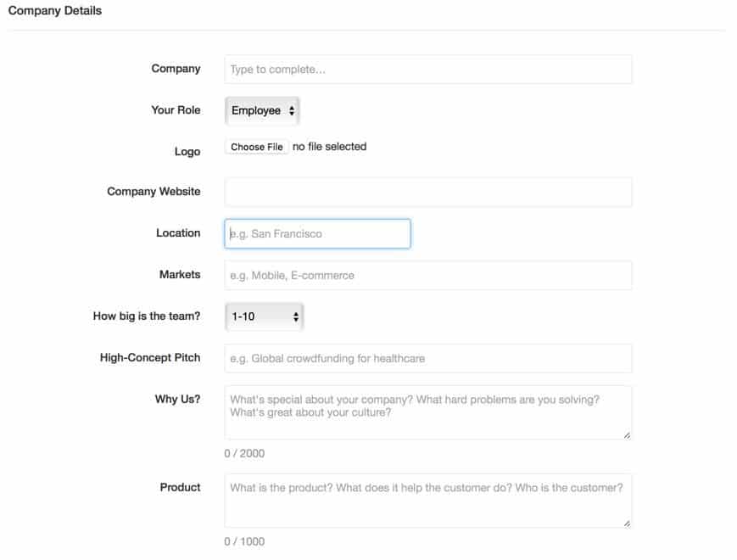Click the Choose File button for Logo
This screenshot has width=737, height=560.
coord(257,147)
